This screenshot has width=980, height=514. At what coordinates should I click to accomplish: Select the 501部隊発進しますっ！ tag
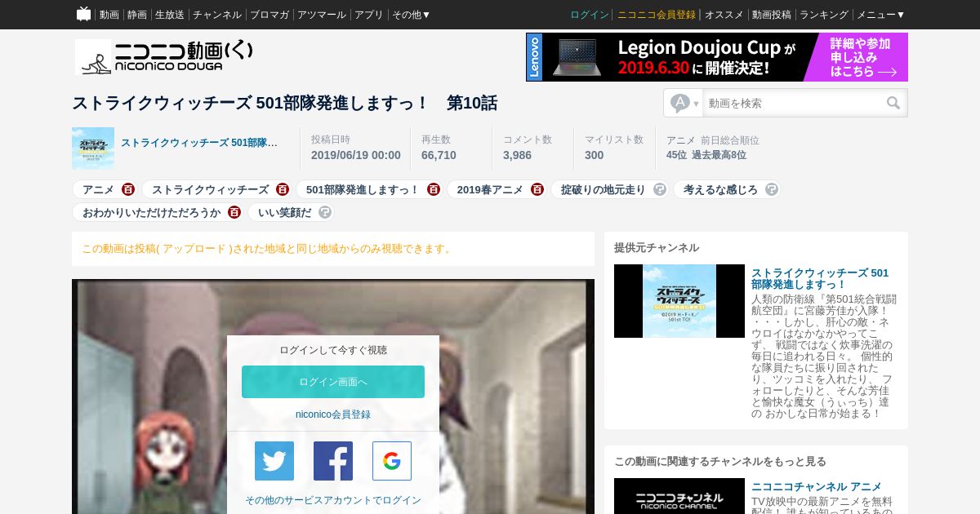(363, 189)
